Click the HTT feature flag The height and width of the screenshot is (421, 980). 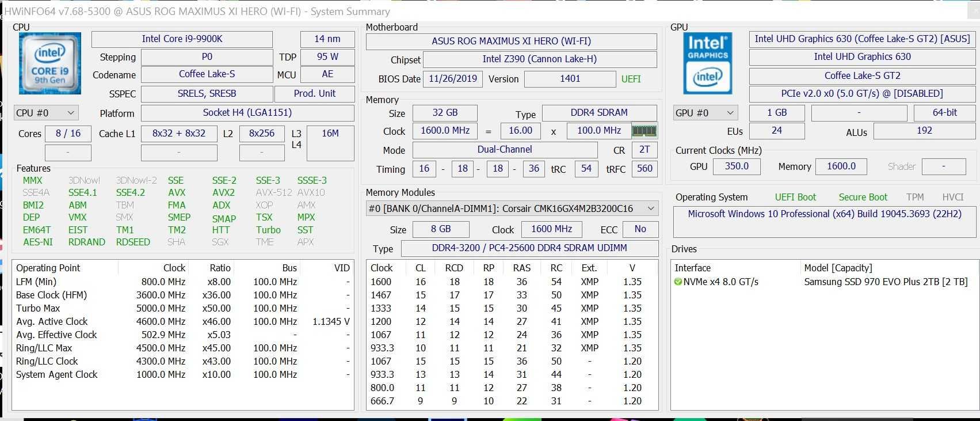[x=220, y=230]
